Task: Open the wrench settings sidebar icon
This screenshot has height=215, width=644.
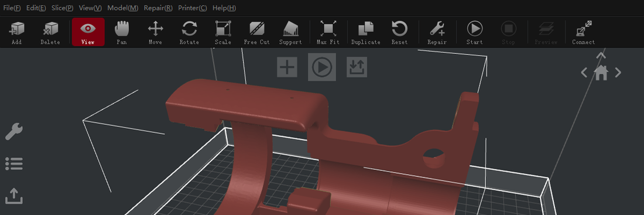Action: tap(14, 132)
